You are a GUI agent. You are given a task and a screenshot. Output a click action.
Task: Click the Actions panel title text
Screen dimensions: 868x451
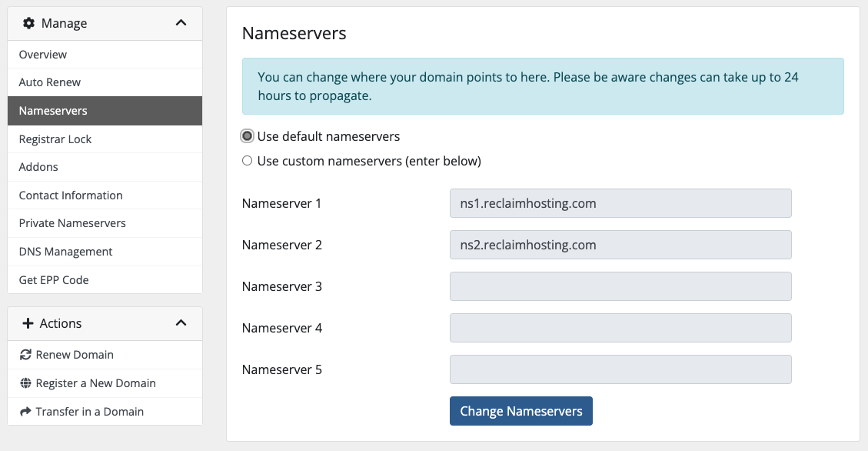pyautogui.click(x=60, y=323)
